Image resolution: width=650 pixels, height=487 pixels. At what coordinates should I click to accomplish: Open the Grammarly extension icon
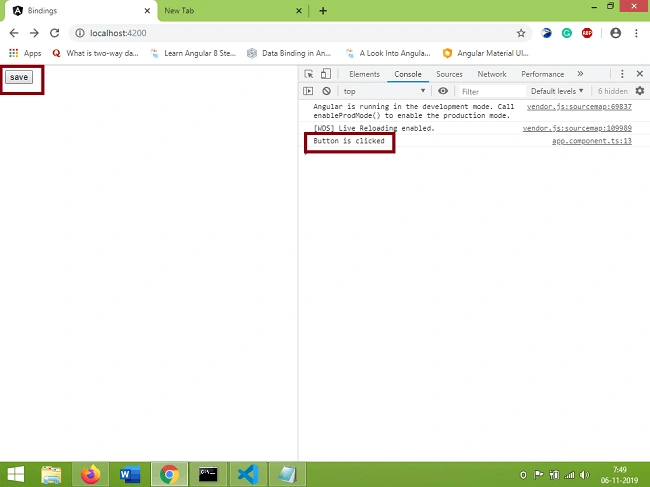pos(567,33)
